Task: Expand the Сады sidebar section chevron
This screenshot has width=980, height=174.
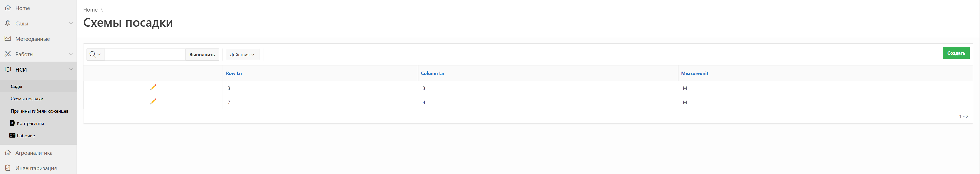Action: (71, 23)
